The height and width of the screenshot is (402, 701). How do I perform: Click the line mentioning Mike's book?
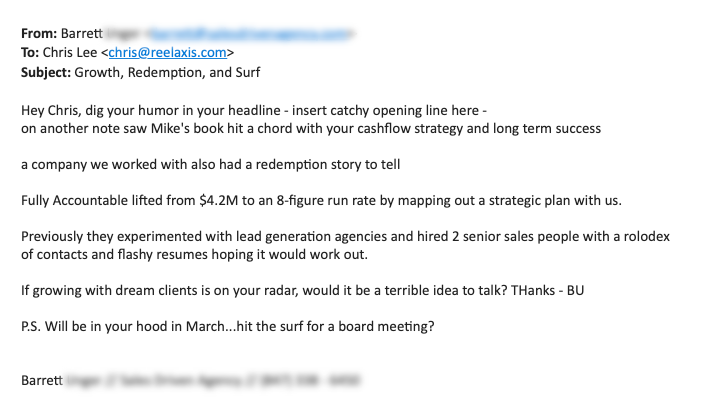(311, 129)
